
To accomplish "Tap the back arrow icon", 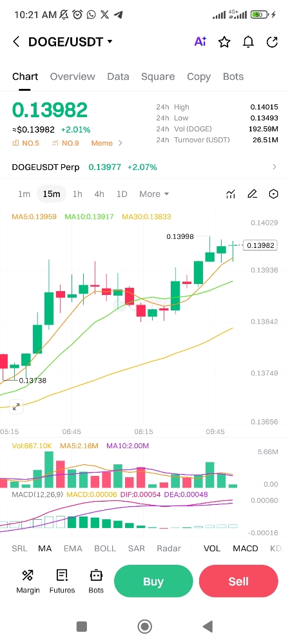I will tap(16, 41).
